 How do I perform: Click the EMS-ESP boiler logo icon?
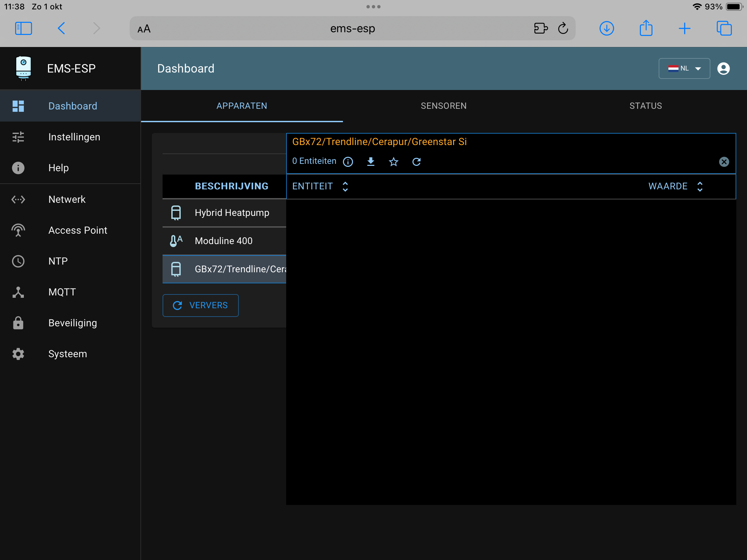click(23, 68)
